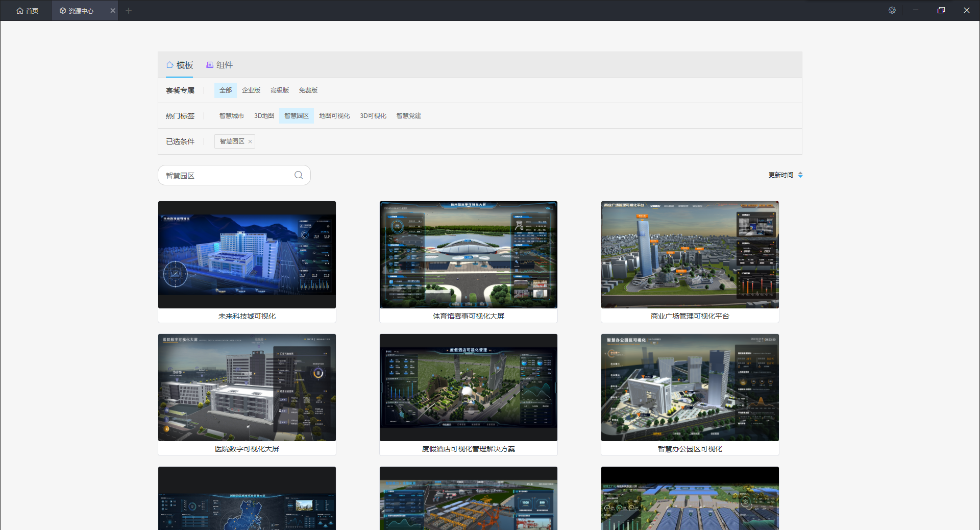This screenshot has width=980, height=530.
Task: Open the 首页 home tab
Action: pos(28,11)
